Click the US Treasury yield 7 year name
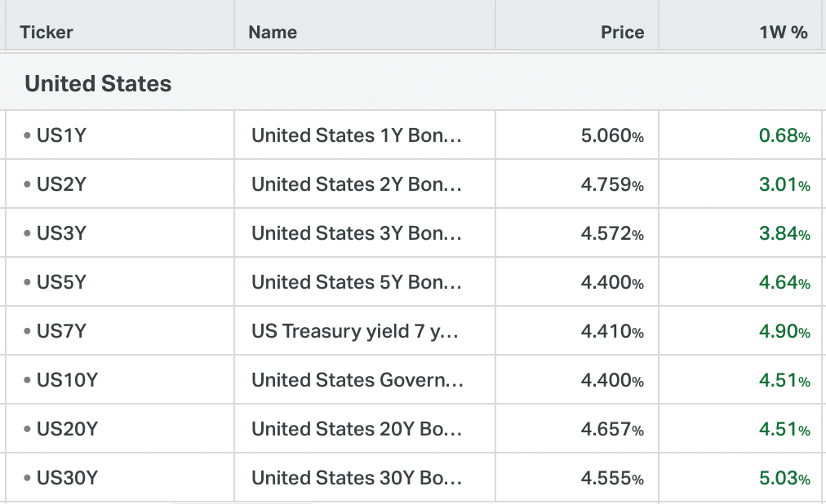Viewport: 826px width, 504px height. coord(357,331)
